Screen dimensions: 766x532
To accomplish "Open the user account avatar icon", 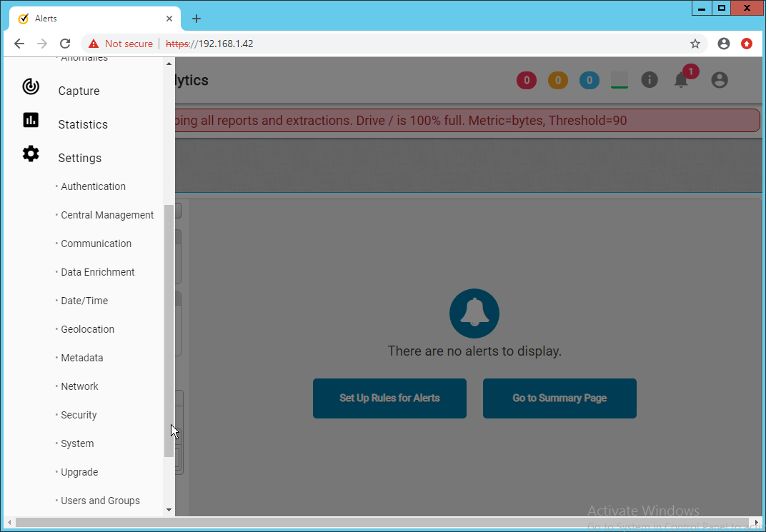I will pos(720,80).
